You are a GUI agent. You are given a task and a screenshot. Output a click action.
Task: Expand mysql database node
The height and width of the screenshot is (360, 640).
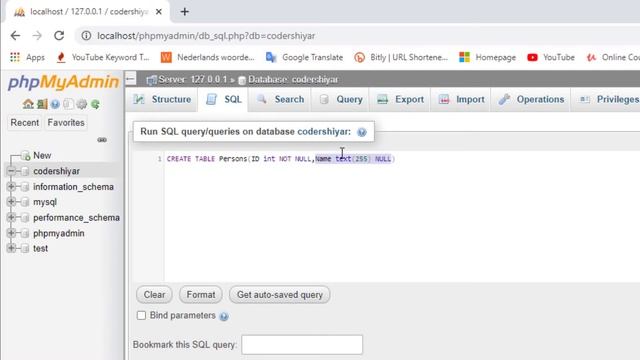tap(11, 202)
